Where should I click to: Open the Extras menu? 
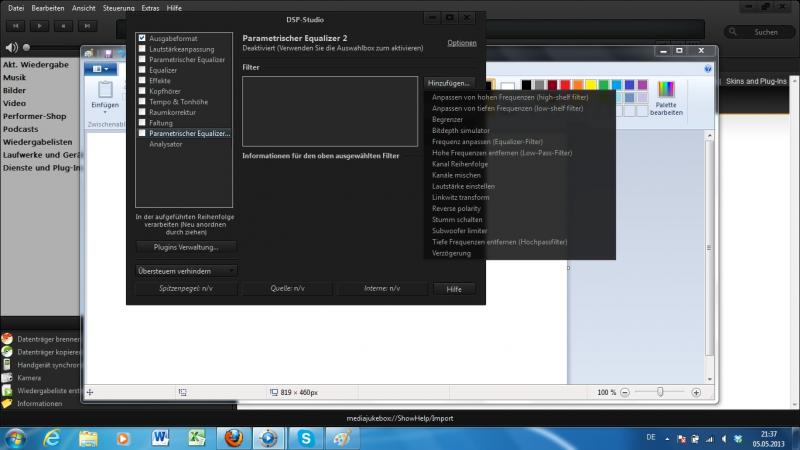[x=150, y=7]
